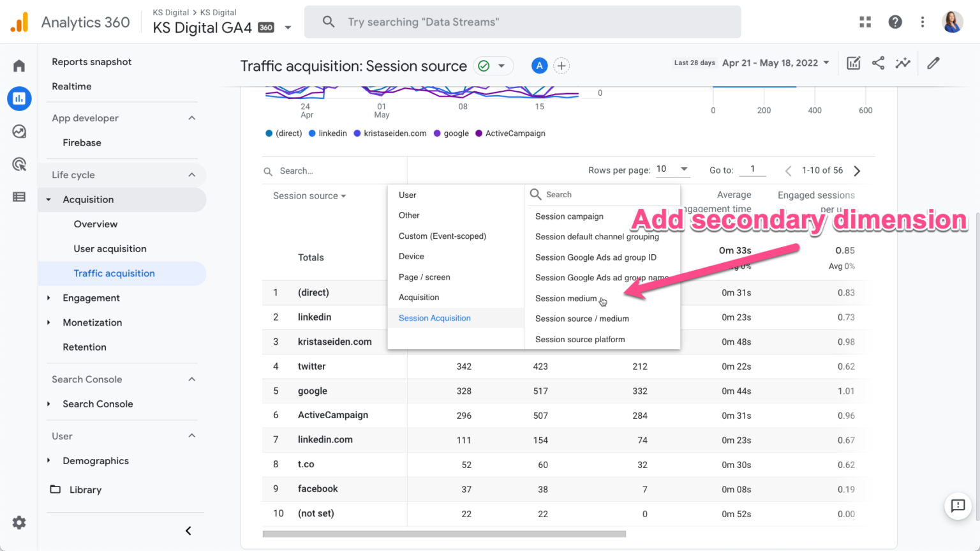Screen dimensions: 980x551
Task: Open the Rows per page dropdown
Action: pyautogui.click(x=672, y=170)
